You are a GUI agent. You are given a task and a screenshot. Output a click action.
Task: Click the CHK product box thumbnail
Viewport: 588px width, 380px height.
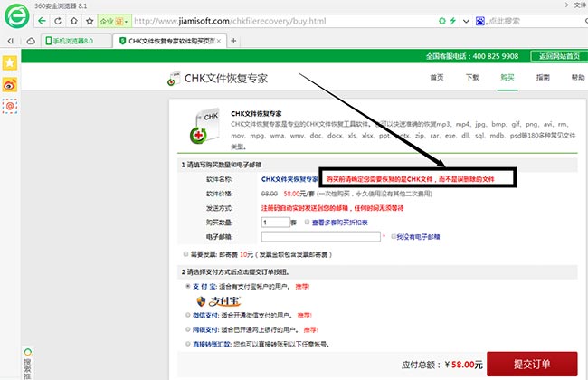click(204, 127)
